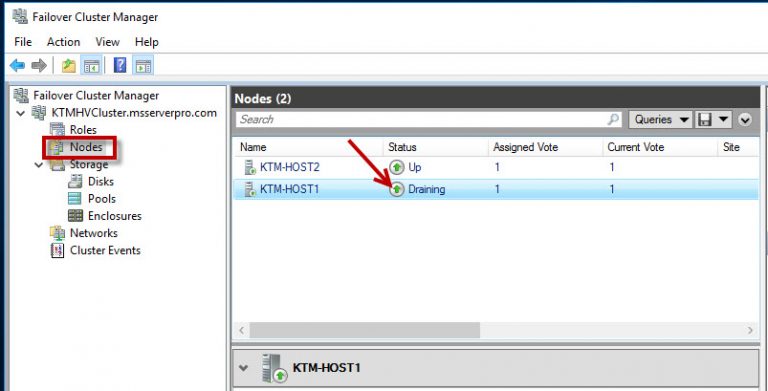This screenshot has height=391, width=768.
Task: Click KTM-HOST1 Current Vote value 1
Action: click(x=611, y=189)
